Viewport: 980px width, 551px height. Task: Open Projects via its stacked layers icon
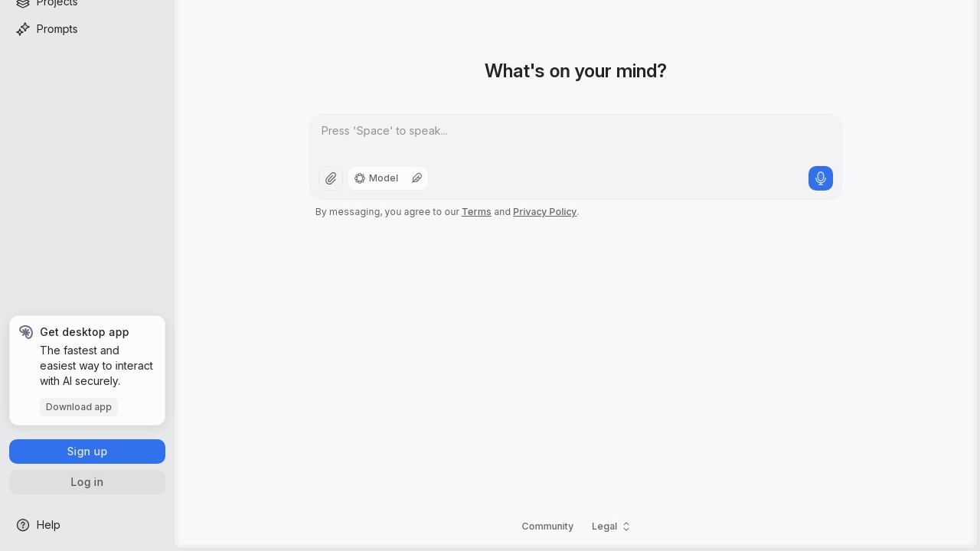coord(23,3)
